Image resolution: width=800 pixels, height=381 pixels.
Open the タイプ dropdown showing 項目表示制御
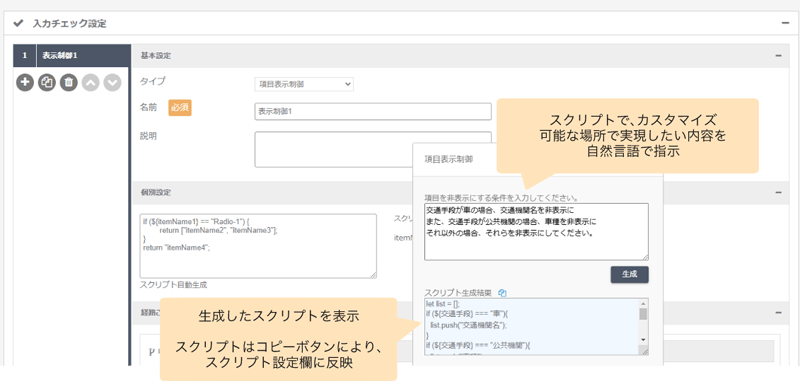click(304, 84)
